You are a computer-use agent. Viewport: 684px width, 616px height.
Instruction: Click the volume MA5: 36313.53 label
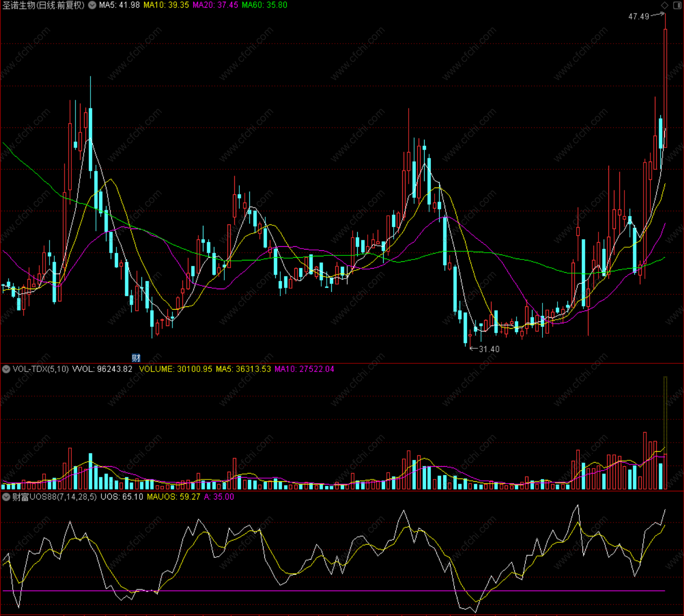[x=243, y=369]
